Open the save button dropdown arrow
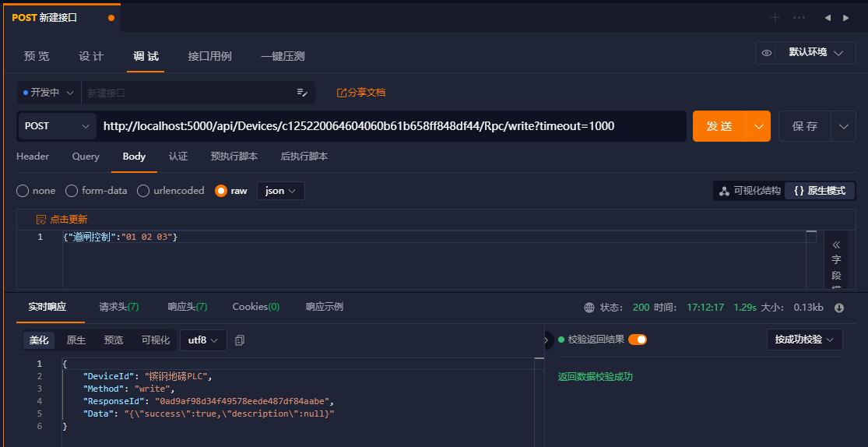 [x=844, y=126]
